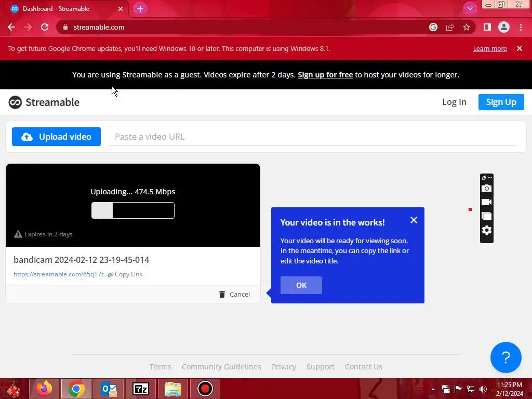Open the Support footer link
532x399 pixels.
(x=321, y=367)
